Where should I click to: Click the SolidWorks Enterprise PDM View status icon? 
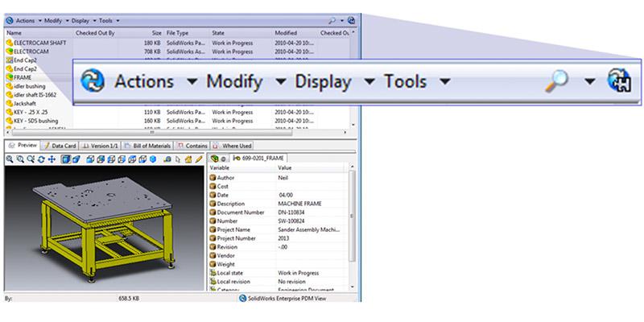click(243, 299)
